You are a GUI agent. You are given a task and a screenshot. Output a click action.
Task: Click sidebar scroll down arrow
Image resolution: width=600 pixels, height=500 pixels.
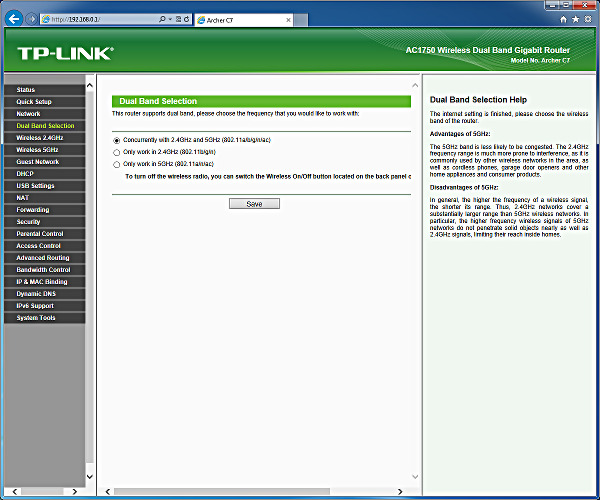coord(90,477)
